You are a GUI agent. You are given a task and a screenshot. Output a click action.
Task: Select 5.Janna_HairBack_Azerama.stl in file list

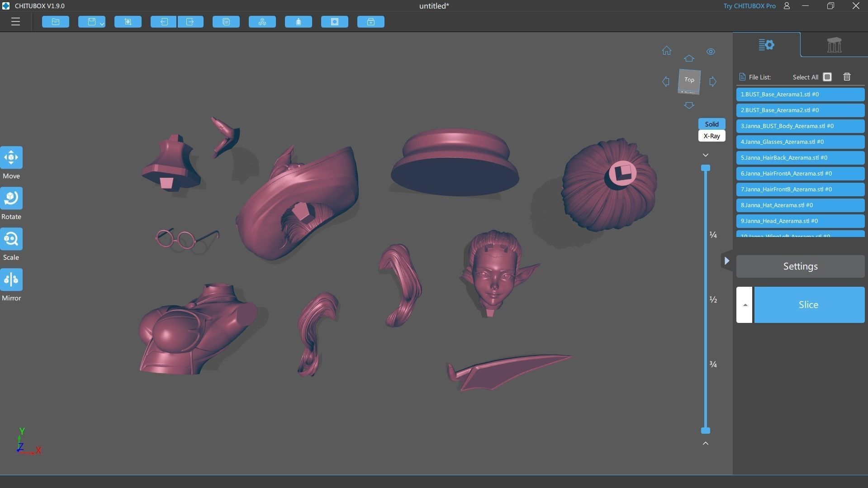click(800, 158)
